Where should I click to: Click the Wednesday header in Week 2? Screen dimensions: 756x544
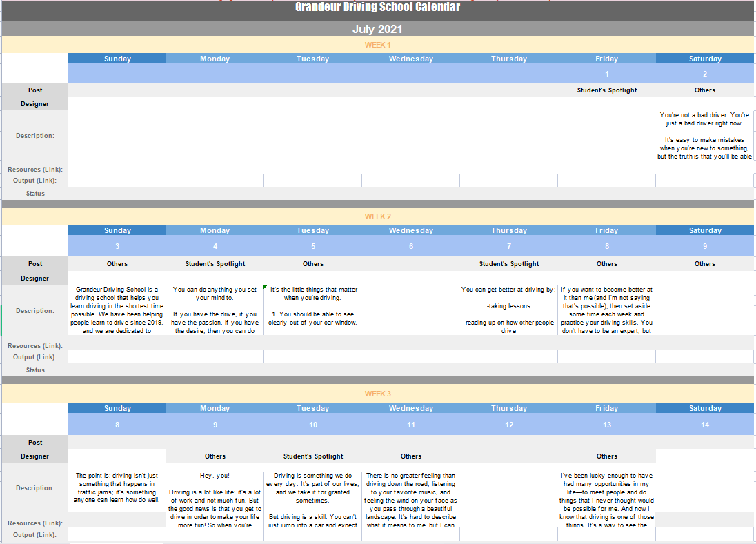tap(411, 230)
